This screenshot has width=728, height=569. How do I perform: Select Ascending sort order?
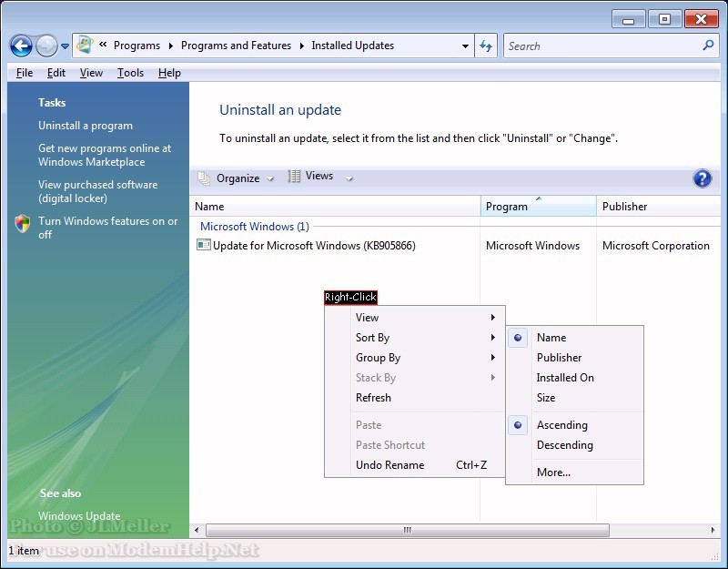tap(574, 425)
